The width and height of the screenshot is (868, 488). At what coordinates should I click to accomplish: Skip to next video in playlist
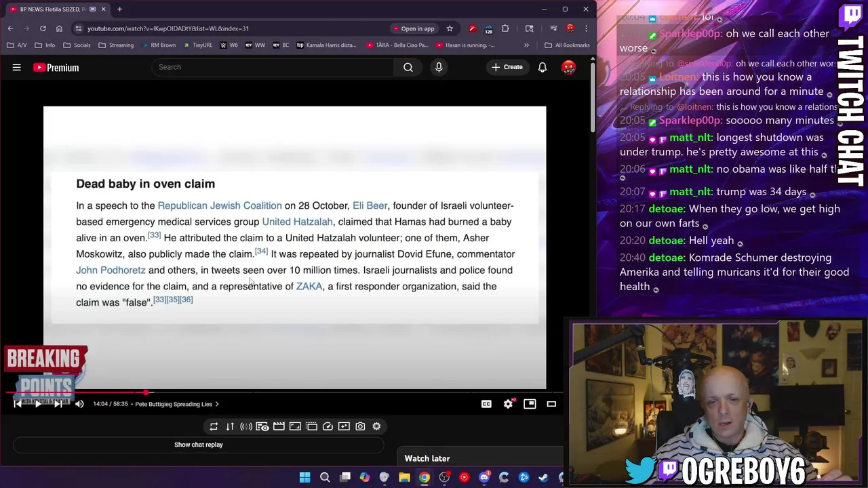(x=58, y=404)
